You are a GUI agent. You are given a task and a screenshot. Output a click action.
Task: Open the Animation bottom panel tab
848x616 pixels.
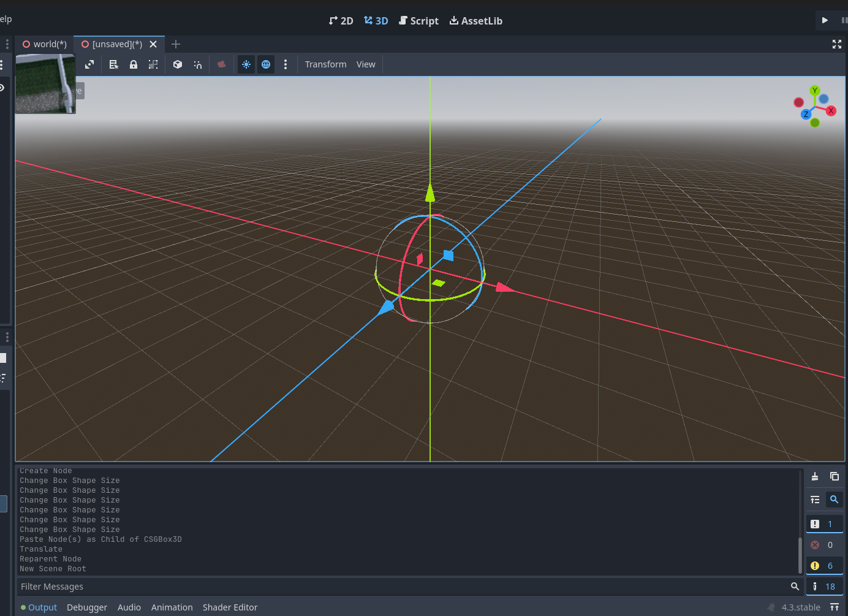tap(172, 607)
